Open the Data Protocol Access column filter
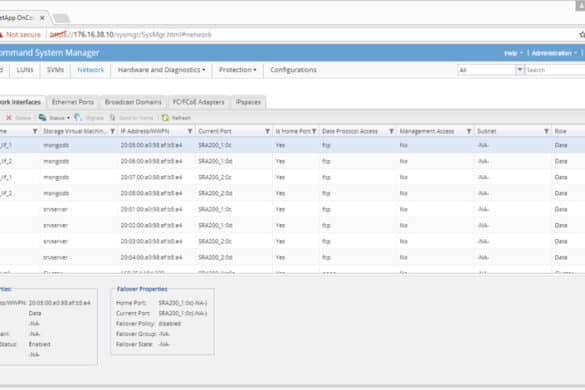The image size is (585, 390). click(391, 131)
